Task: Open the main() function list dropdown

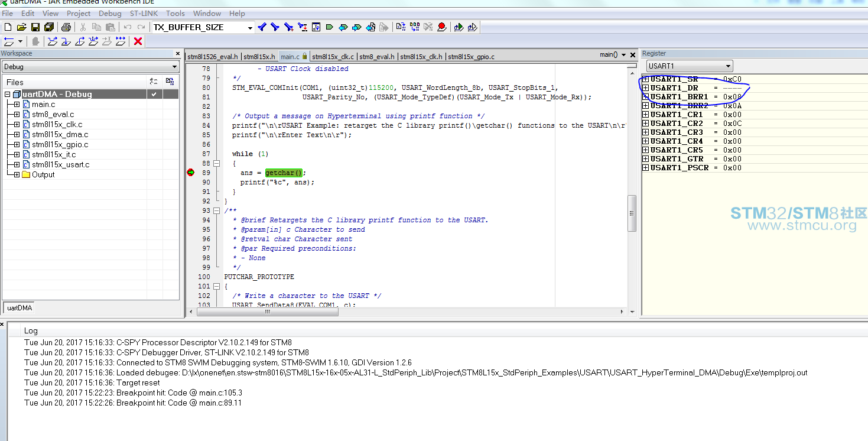Action: point(622,55)
